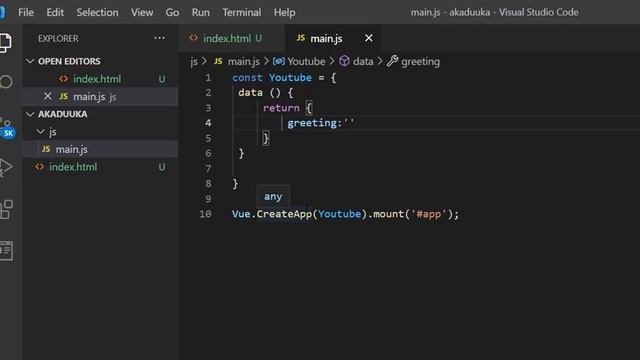
Task: Click the 'any' type hover tooltip
Action: coord(273,196)
